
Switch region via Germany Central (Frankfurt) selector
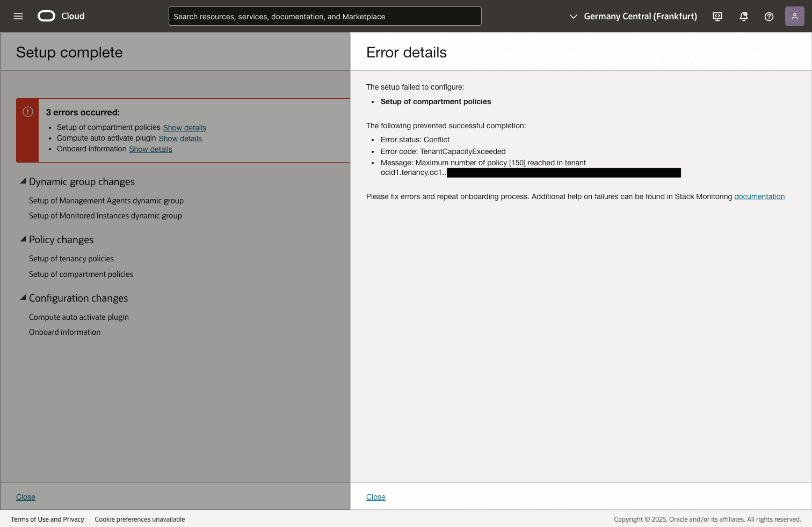coord(640,16)
